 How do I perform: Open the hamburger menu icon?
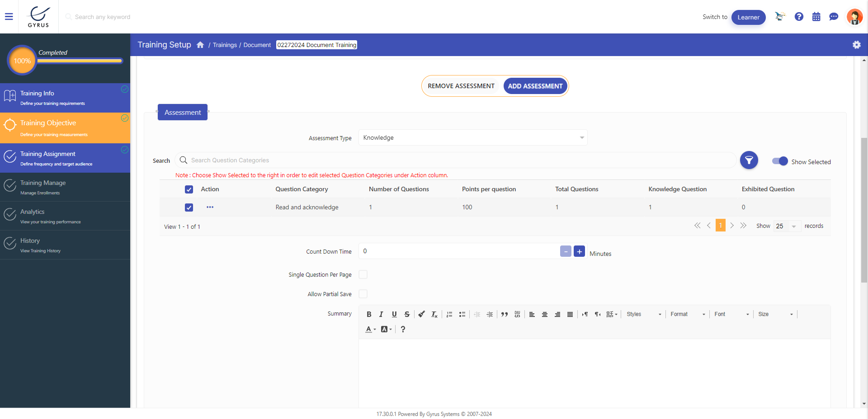click(9, 17)
